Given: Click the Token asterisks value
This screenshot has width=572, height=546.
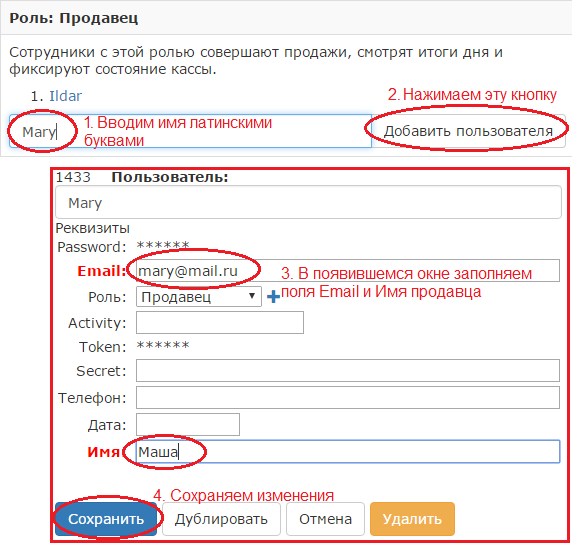Looking at the screenshot, I should [x=163, y=345].
